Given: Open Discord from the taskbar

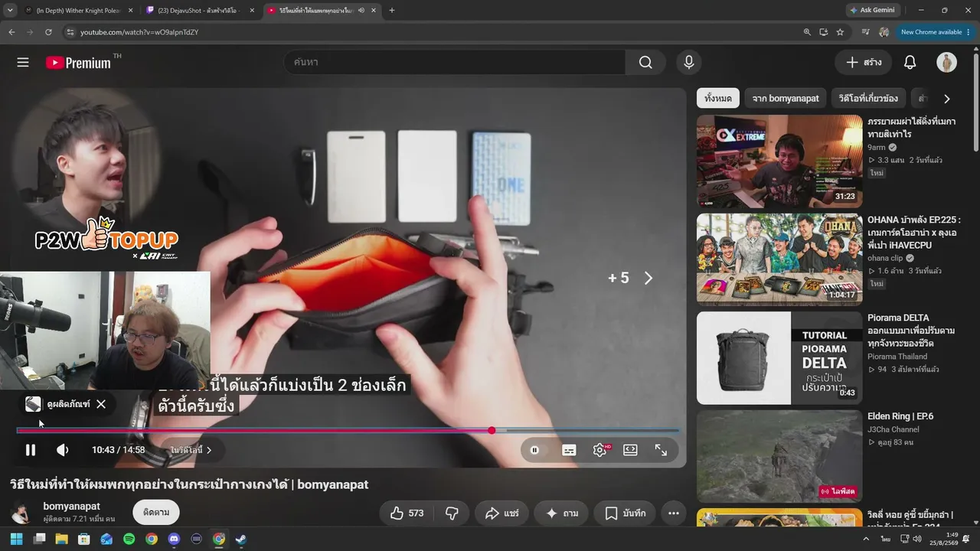Looking at the screenshot, I should [174, 539].
